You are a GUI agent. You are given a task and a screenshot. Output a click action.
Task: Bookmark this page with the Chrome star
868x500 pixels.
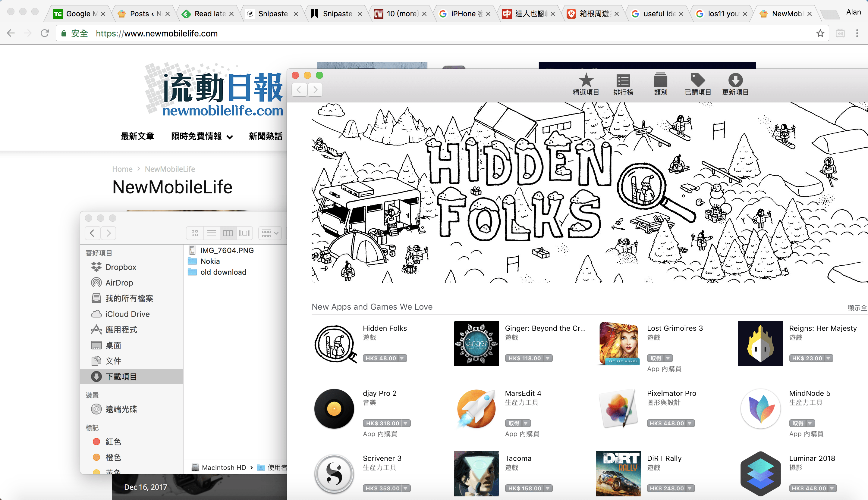coord(820,33)
